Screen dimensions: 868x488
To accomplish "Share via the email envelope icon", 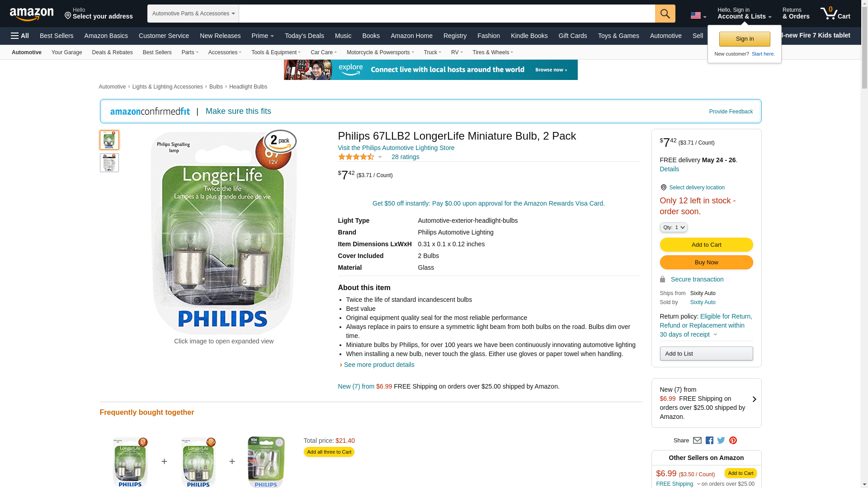I will 697,441.
